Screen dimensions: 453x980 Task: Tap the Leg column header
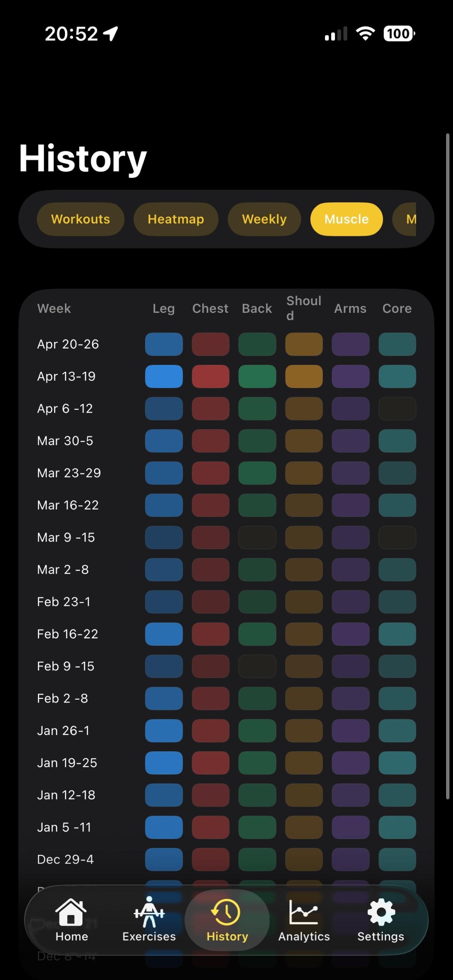164,308
